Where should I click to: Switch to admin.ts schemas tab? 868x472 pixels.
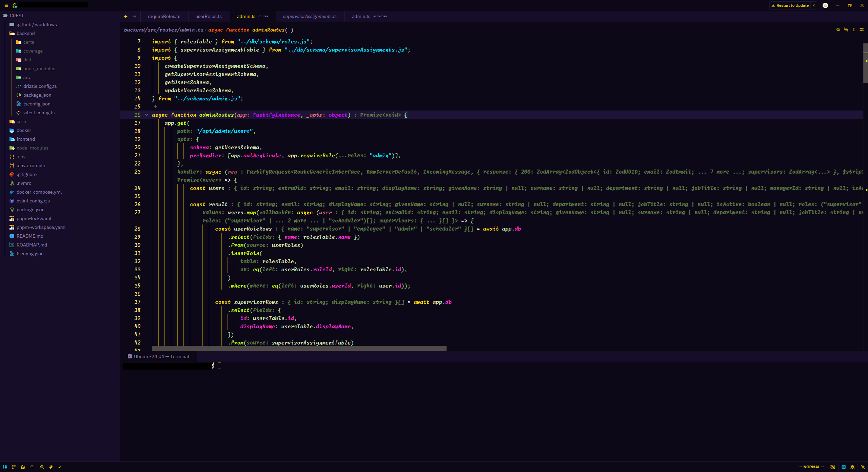click(x=369, y=16)
